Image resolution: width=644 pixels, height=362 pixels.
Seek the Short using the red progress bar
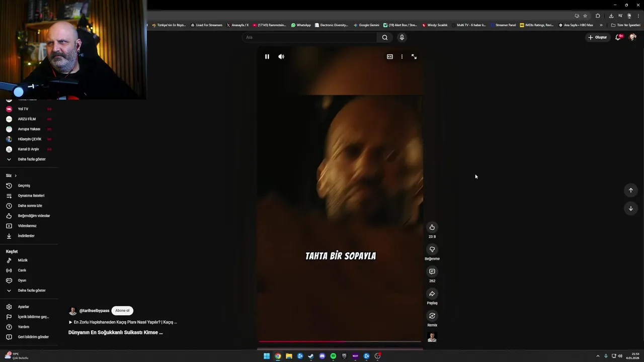pyautogui.click(x=340, y=341)
